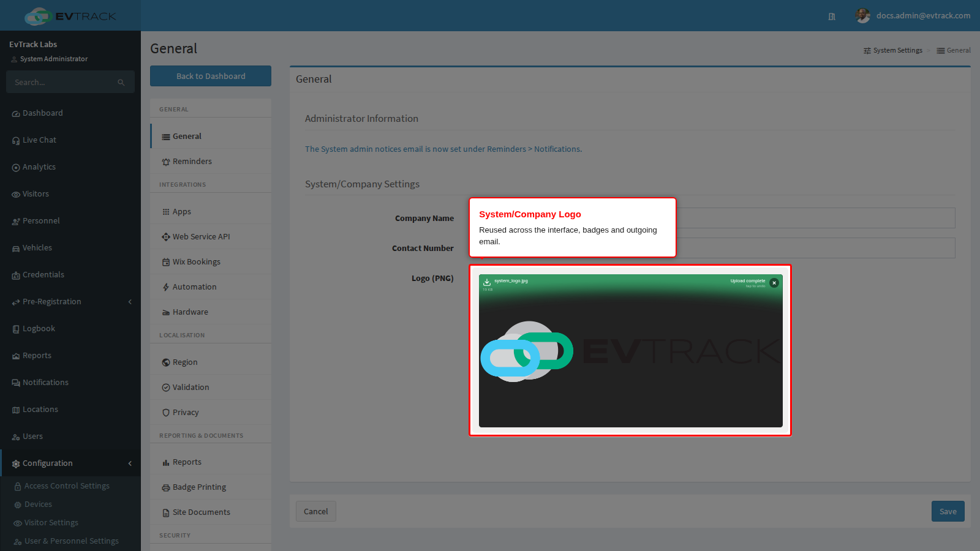
Task: Expand the Pre-Registration menu chevron
Action: [130, 302]
